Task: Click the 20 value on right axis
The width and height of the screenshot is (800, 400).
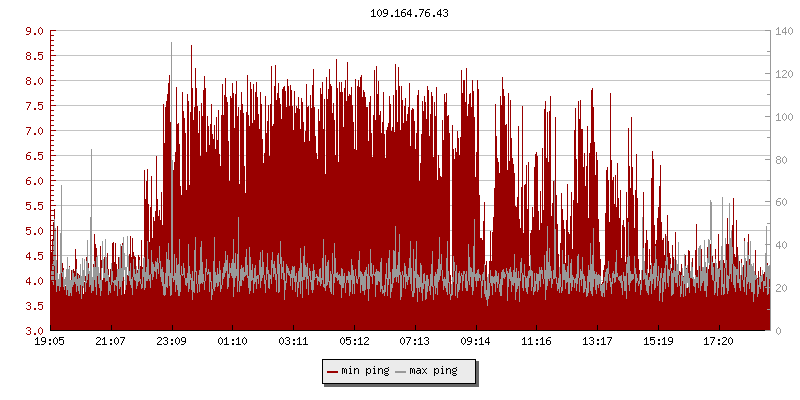Action: pos(780,288)
